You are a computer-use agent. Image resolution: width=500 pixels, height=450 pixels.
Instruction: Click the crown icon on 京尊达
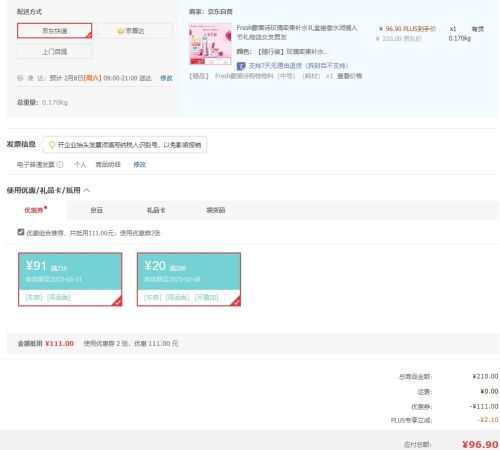(x=120, y=31)
